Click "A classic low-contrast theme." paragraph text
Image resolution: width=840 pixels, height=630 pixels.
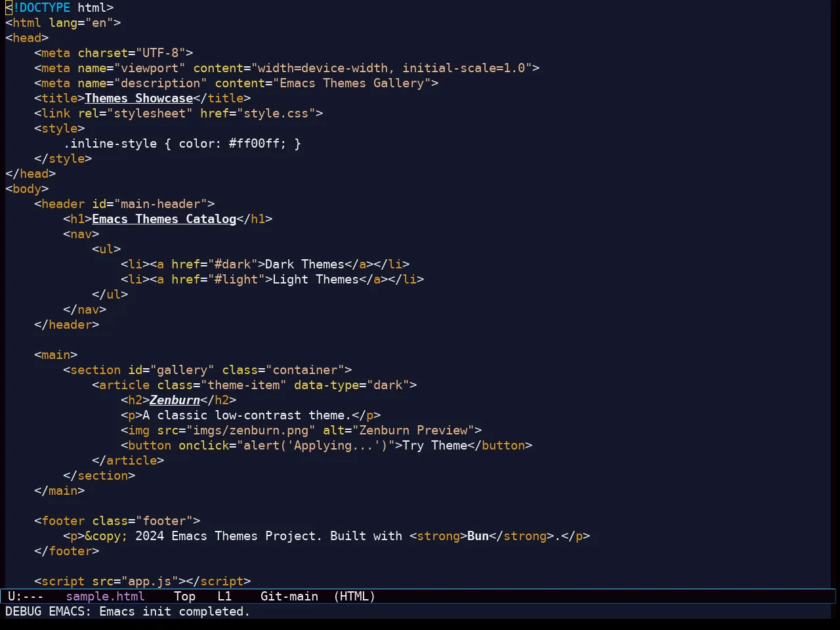pos(247,415)
